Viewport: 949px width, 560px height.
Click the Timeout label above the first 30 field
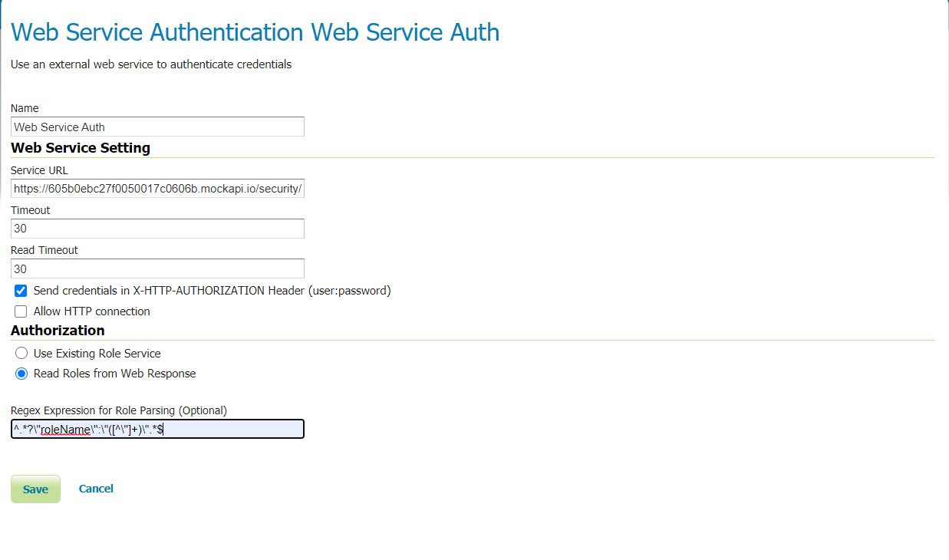point(31,210)
